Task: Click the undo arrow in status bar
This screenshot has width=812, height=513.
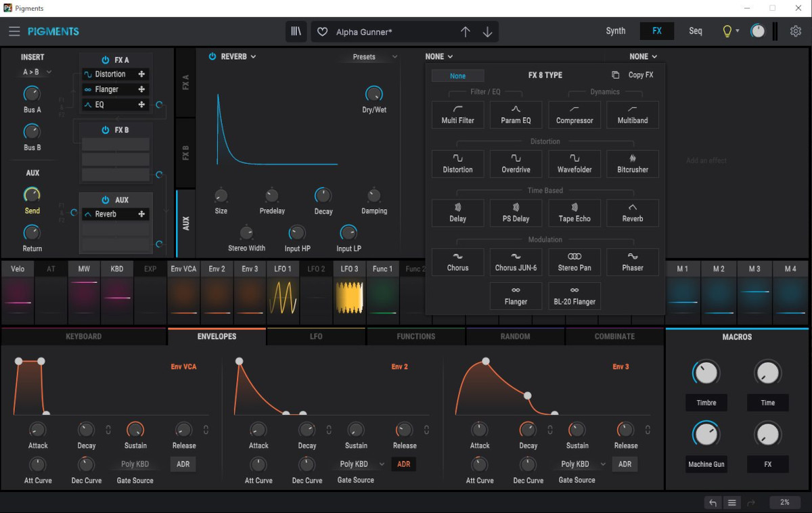Action: pos(713,503)
